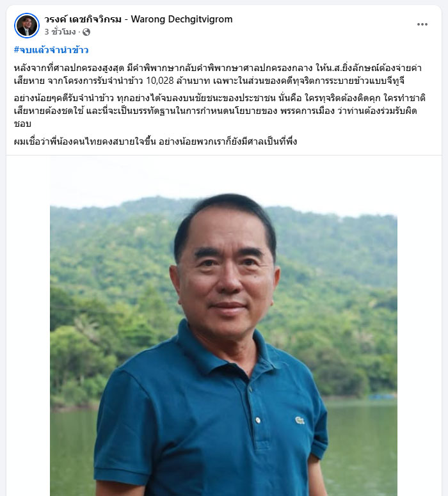
Task: Click the crocodile logo on the polo shirt
Action: click(300, 420)
